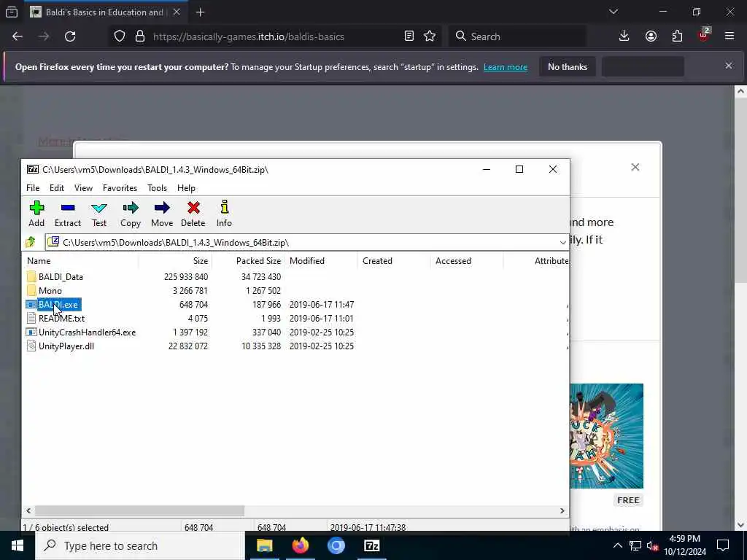Open the Firefox account icon

tap(651, 36)
